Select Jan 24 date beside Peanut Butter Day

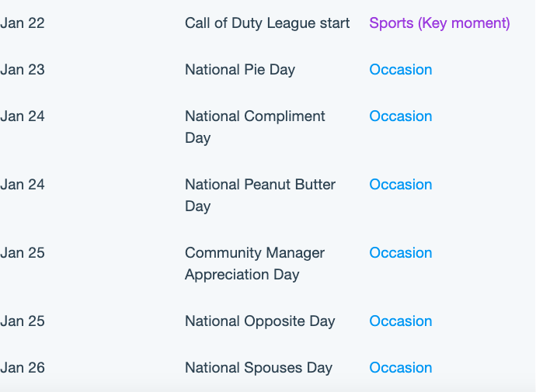pyautogui.click(x=23, y=185)
